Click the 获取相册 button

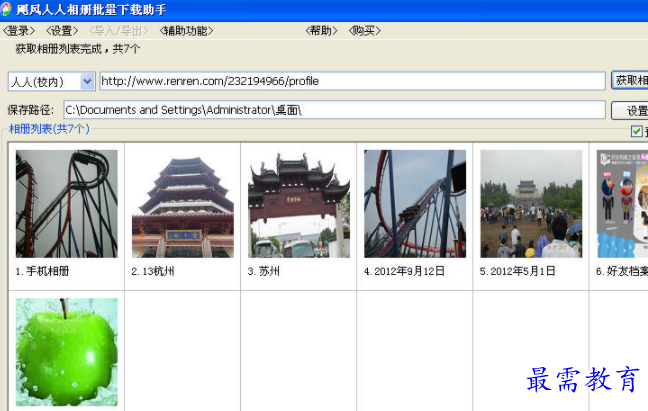tap(630, 81)
